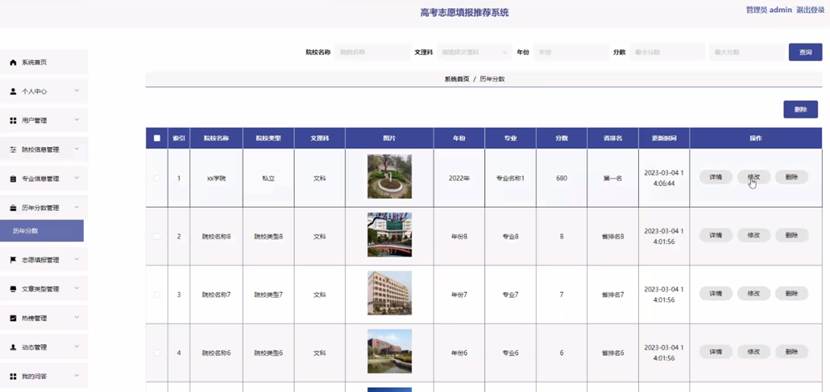Expand the 动态管理 chevron

click(x=77, y=347)
